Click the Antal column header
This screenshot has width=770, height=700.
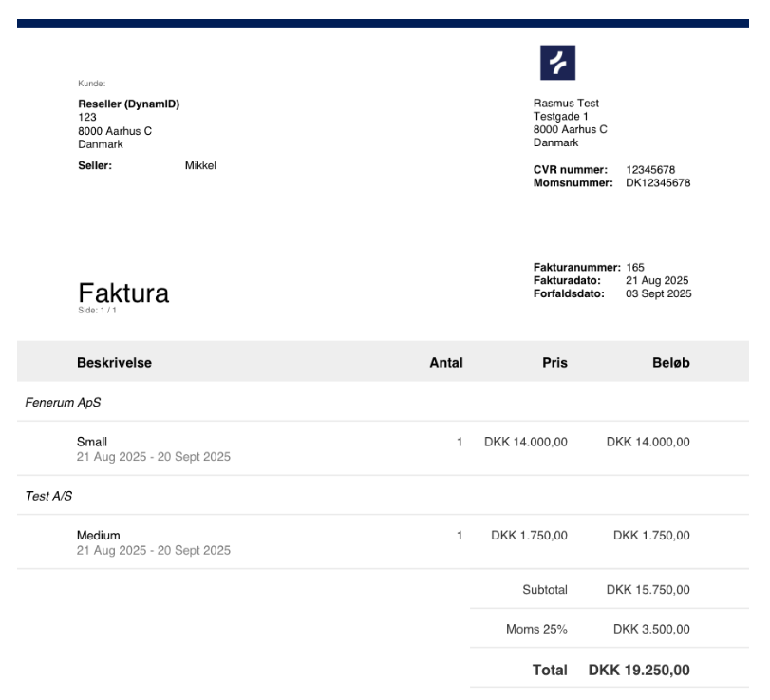[x=445, y=362]
